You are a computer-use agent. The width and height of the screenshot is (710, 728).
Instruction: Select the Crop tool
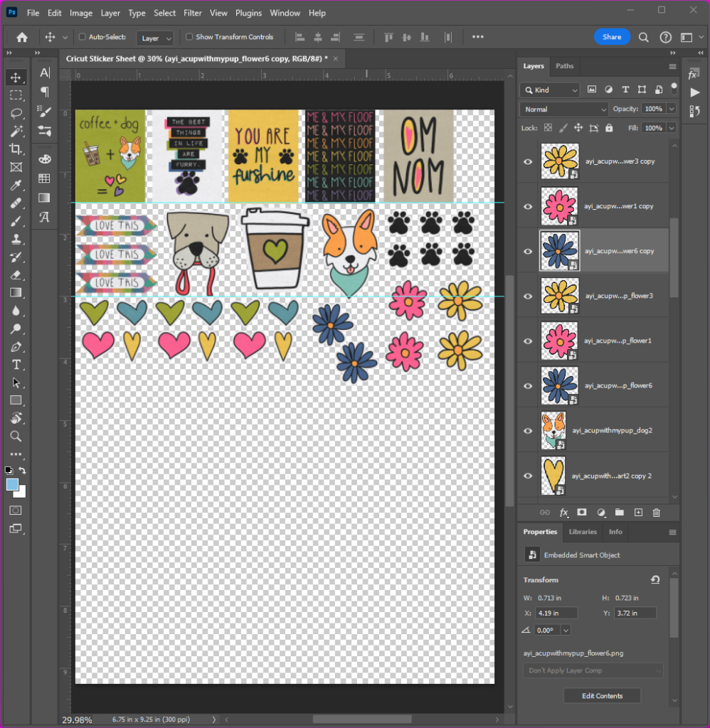[16, 149]
